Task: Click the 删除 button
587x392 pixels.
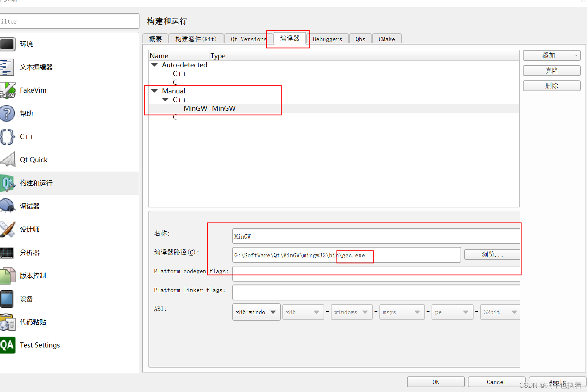Action: coord(552,86)
